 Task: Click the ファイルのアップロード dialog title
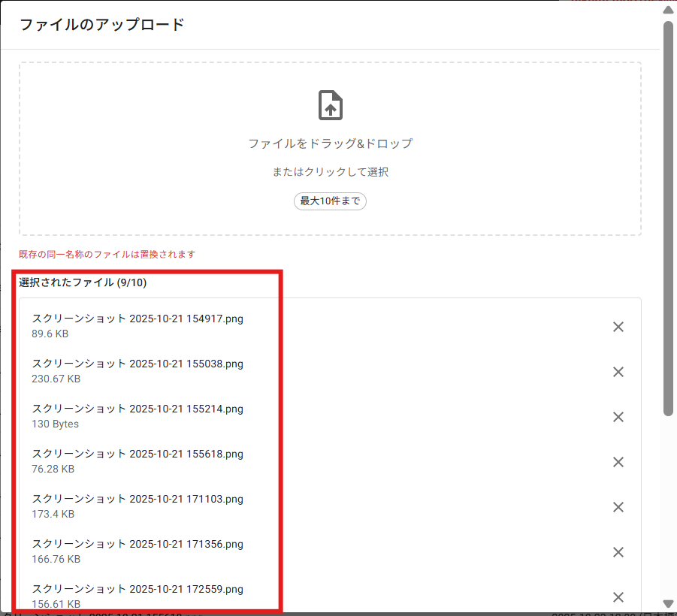coord(102,24)
